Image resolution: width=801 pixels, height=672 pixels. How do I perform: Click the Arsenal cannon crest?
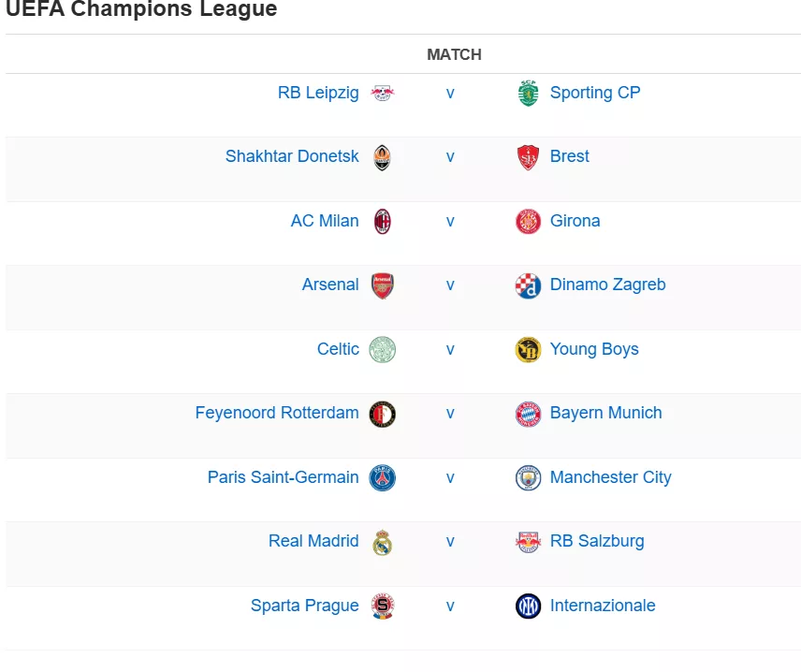point(382,285)
